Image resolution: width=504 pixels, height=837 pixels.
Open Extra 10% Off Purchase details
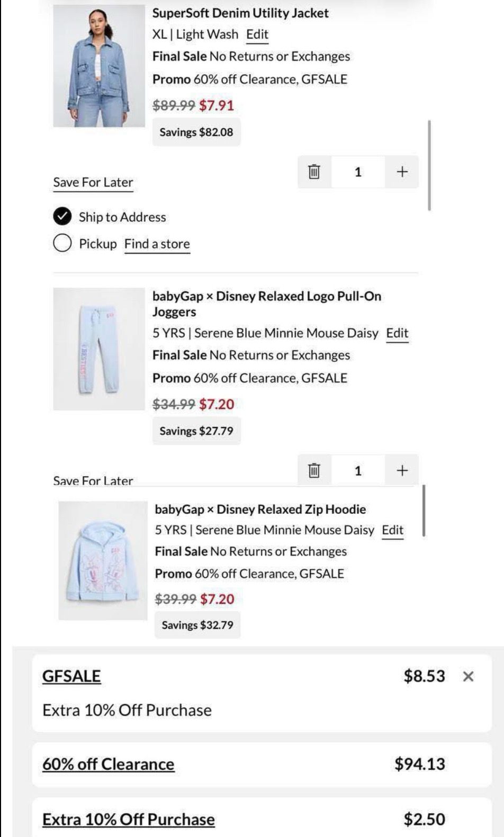coord(129,820)
